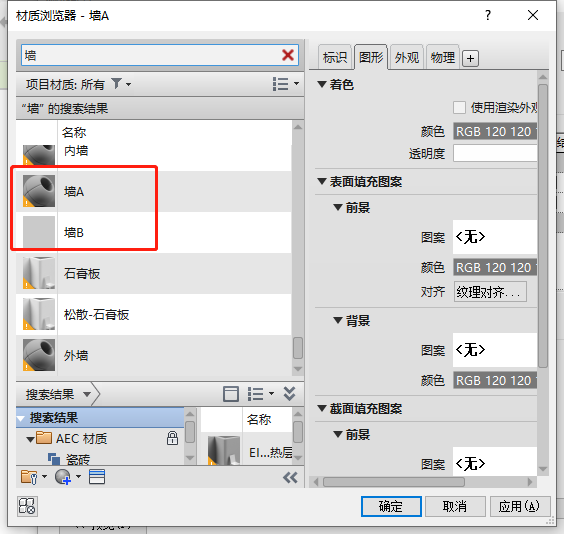Open the dialog help question mark

pyautogui.click(x=488, y=15)
